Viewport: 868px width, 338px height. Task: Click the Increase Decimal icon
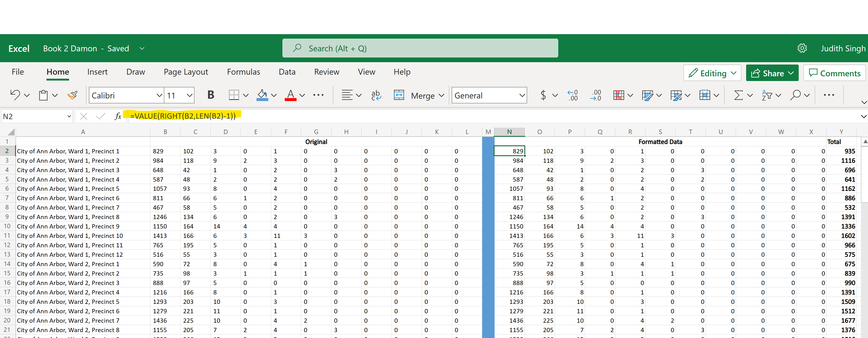(572, 95)
